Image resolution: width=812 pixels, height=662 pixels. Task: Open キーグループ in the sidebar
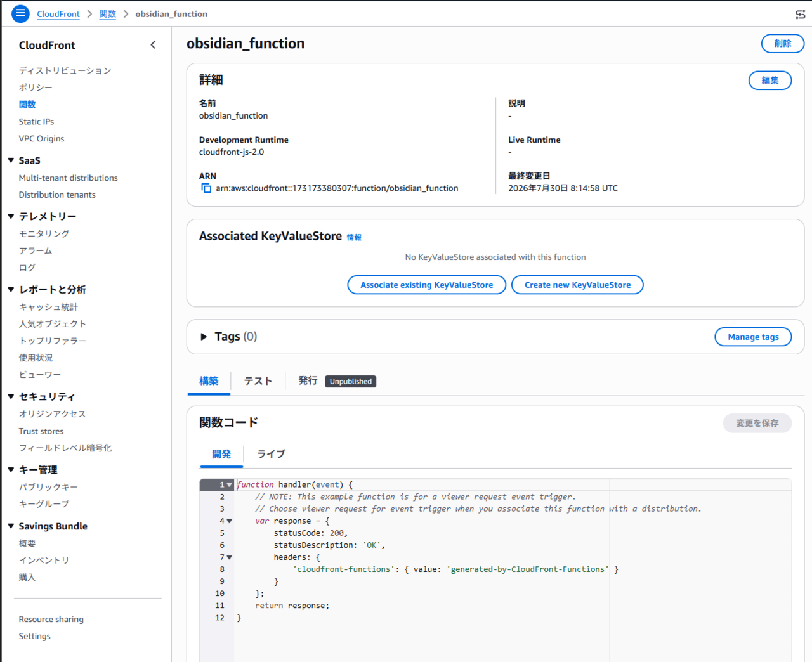click(44, 504)
